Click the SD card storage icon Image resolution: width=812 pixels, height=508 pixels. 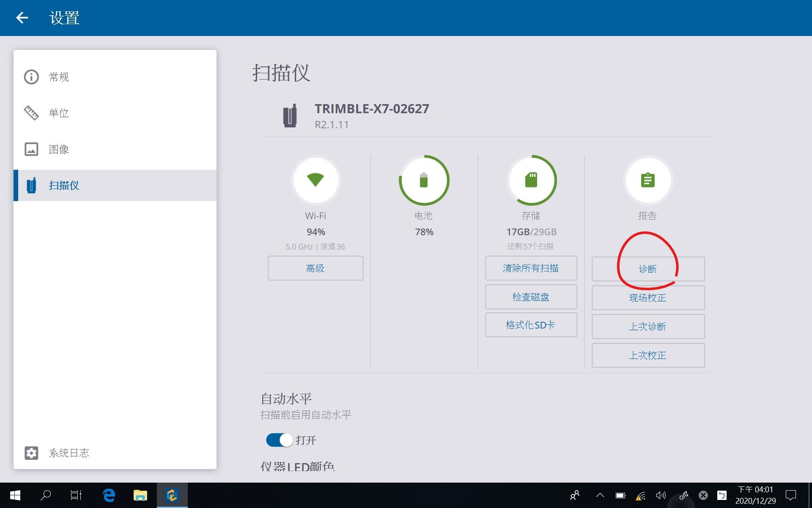tap(531, 180)
